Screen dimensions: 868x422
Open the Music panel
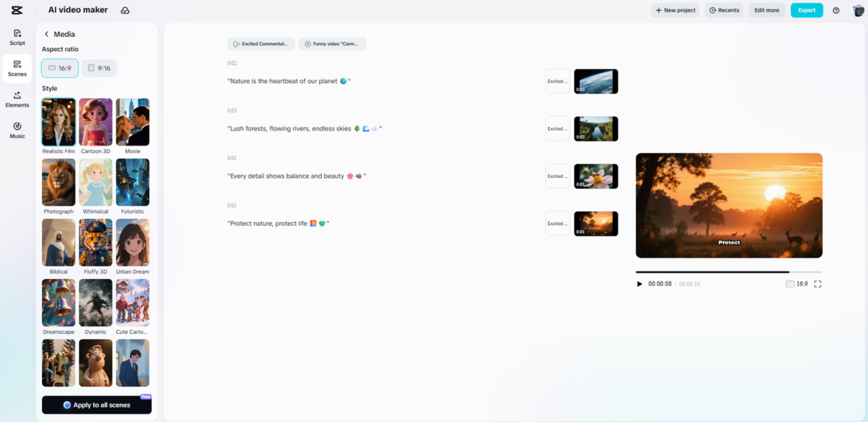point(17,130)
